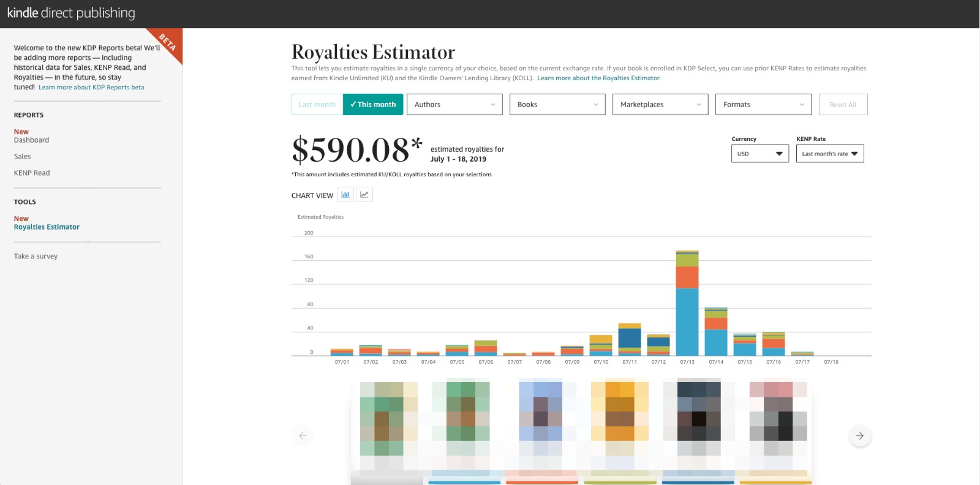This screenshot has width=980, height=485.
Task: Click the next arrow in book carousel
Action: 860,436
